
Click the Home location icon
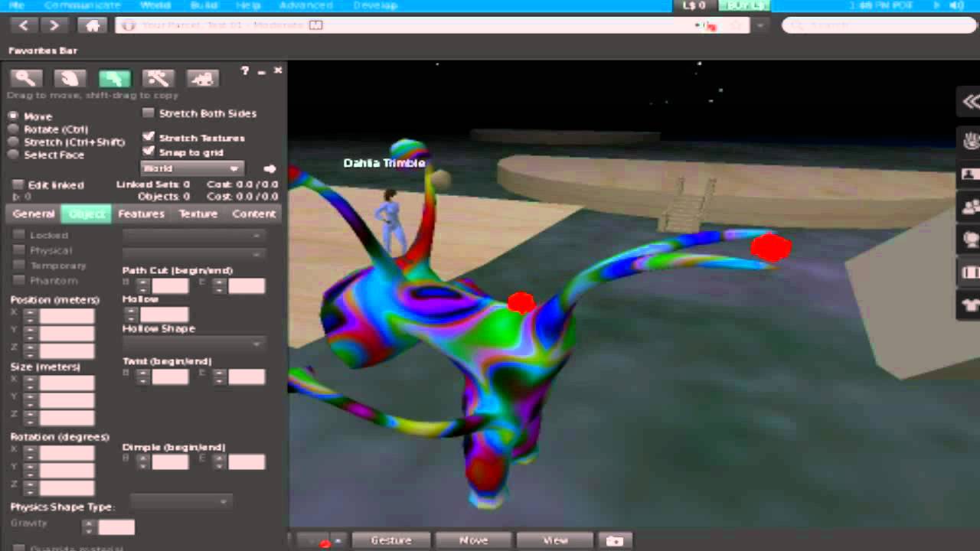[93, 25]
